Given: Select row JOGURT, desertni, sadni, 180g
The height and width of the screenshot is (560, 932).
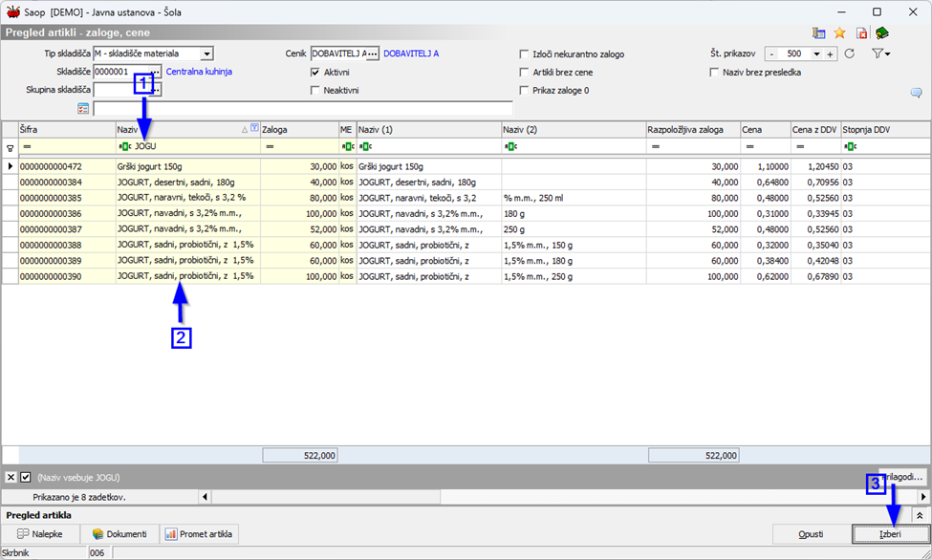Looking at the screenshot, I should tap(466, 182).
